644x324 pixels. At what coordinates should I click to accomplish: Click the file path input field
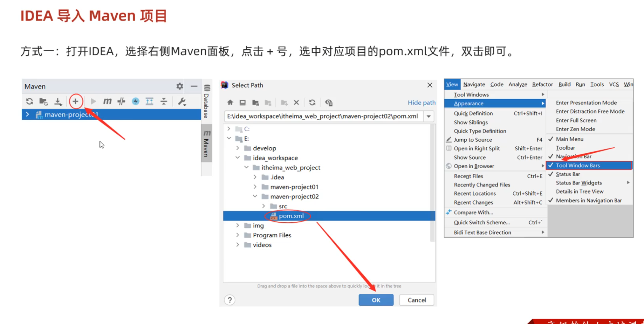323,116
